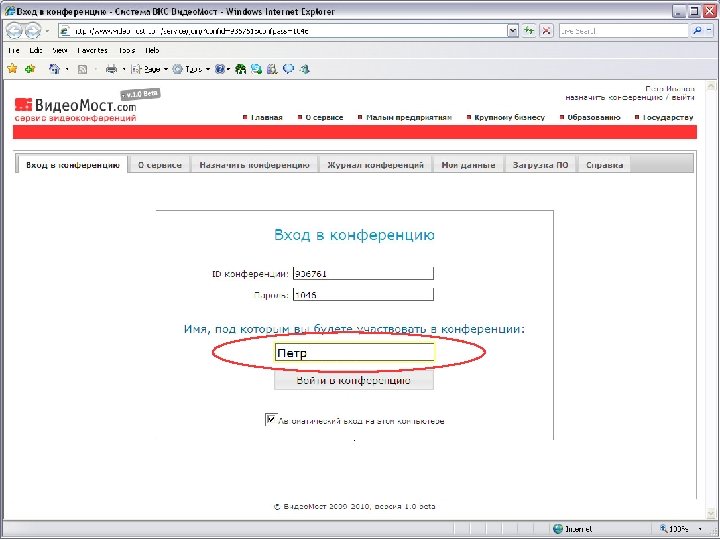Switch to the Мои данные tab
The height and width of the screenshot is (540, 720).
(x=468, y=165)
